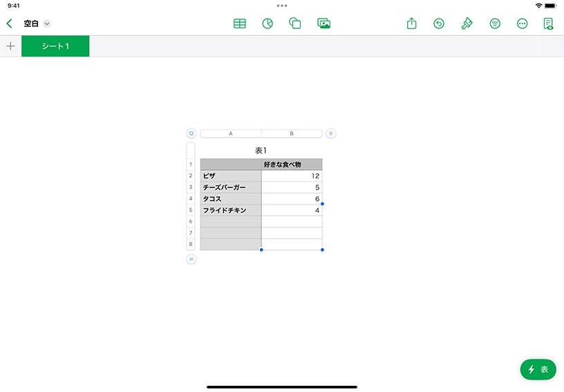Viewport: 564px width, 392px height.
Task: Tap the add columns handle beside column B
Action: click(x=331, y=133)
